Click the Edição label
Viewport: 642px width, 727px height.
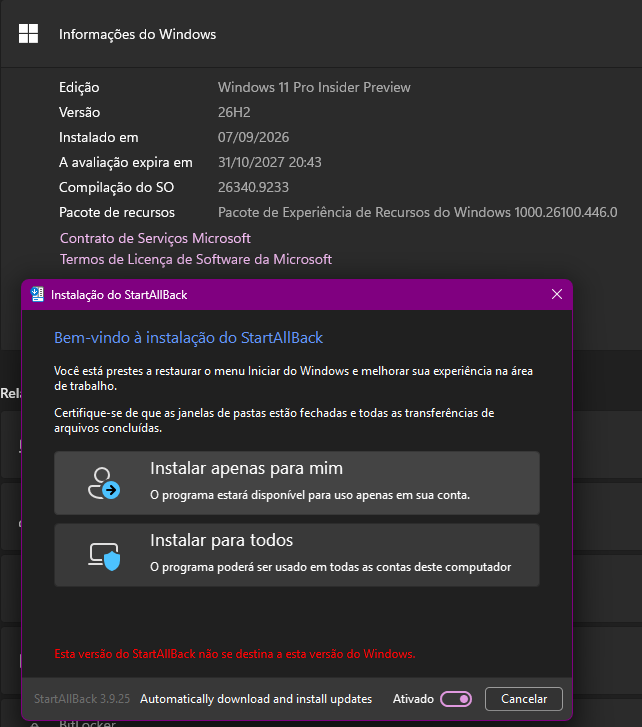click(x=79, y=88)
